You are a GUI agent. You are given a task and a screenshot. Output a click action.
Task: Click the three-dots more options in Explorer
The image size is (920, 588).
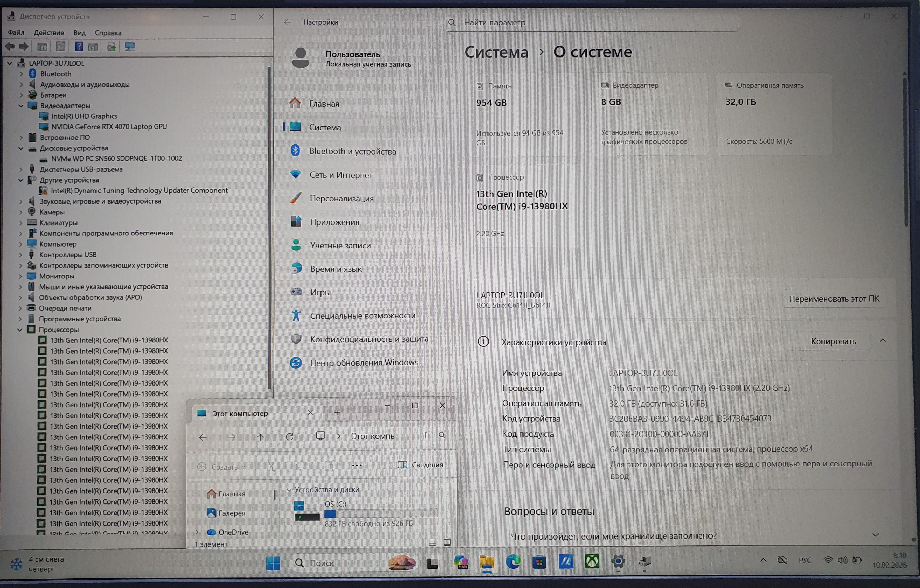point(357,465)
